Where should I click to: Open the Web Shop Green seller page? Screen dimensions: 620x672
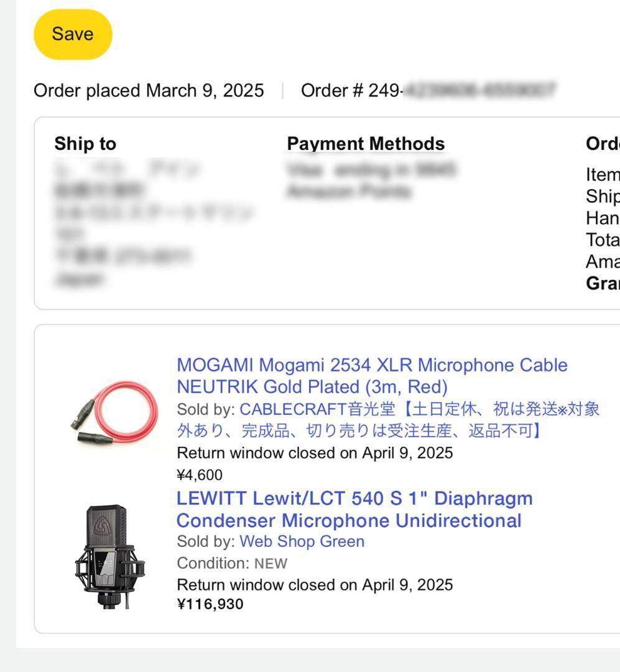302,541
